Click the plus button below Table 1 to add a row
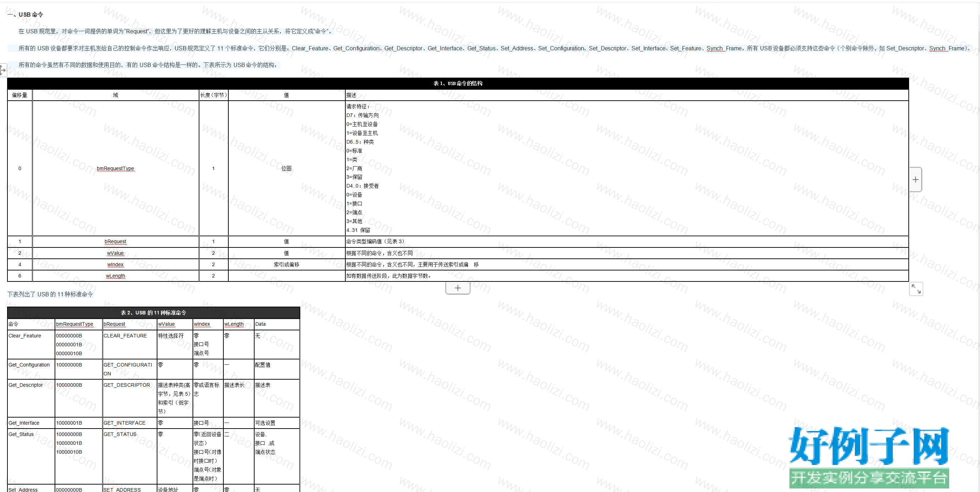The width and height of the screenshot is (980, 492). click(458, 288)
